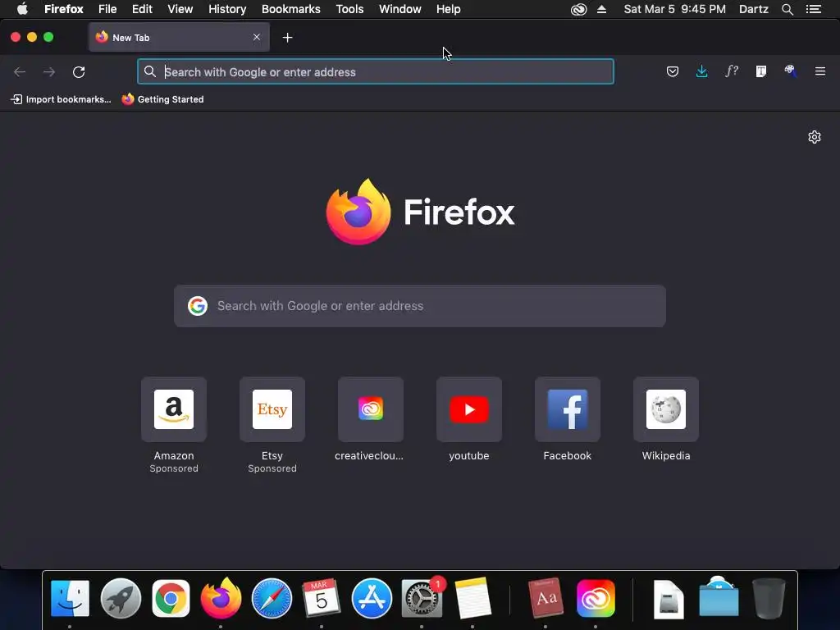Open the Window menu
Image resolution: width=840 pixels, height=630 pixels.
click(x=400, y=9)
